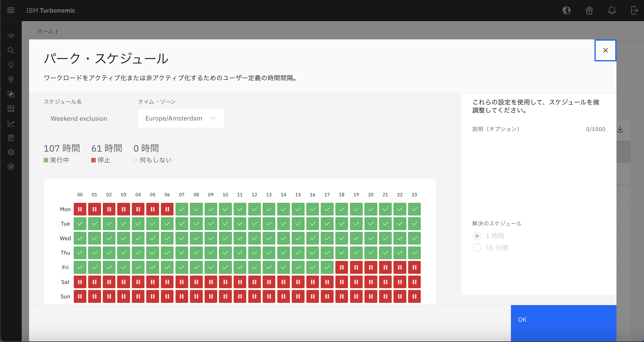This screenshot has height=342, width=644.
Task: Toggle Monday 00 hour cell
Action: (80, 209)
